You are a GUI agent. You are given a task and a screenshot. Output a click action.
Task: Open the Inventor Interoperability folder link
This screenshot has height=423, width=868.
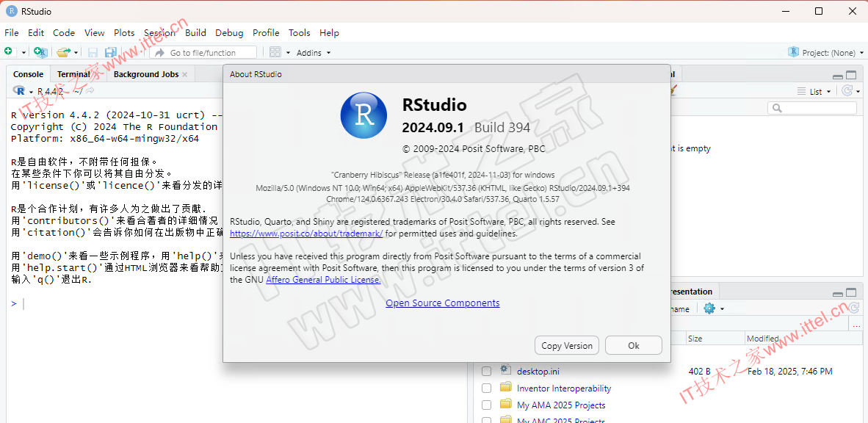[564, 388]
